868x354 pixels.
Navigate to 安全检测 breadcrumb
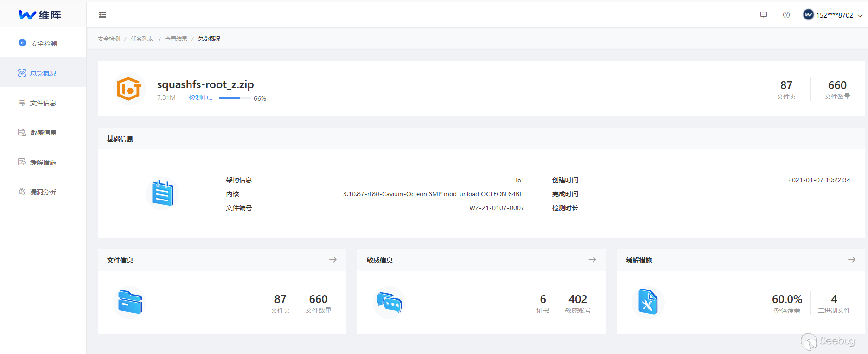[109, 39]
